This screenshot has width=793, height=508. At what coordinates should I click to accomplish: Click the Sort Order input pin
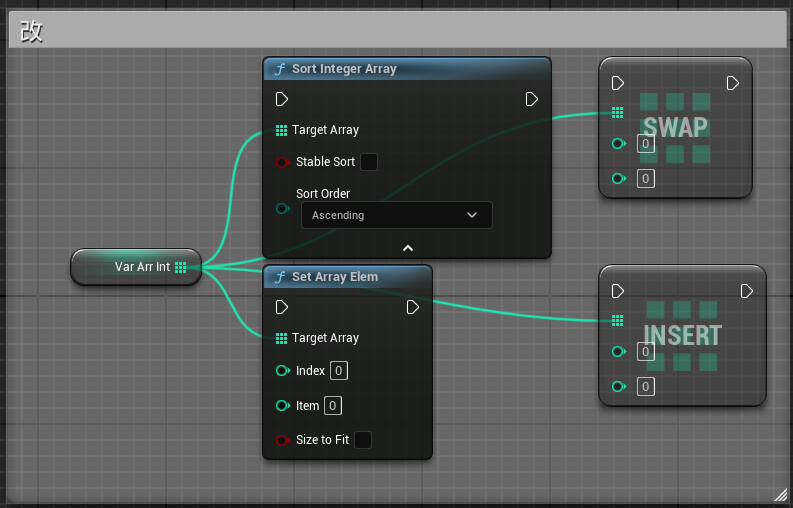[x=282, y=210]
